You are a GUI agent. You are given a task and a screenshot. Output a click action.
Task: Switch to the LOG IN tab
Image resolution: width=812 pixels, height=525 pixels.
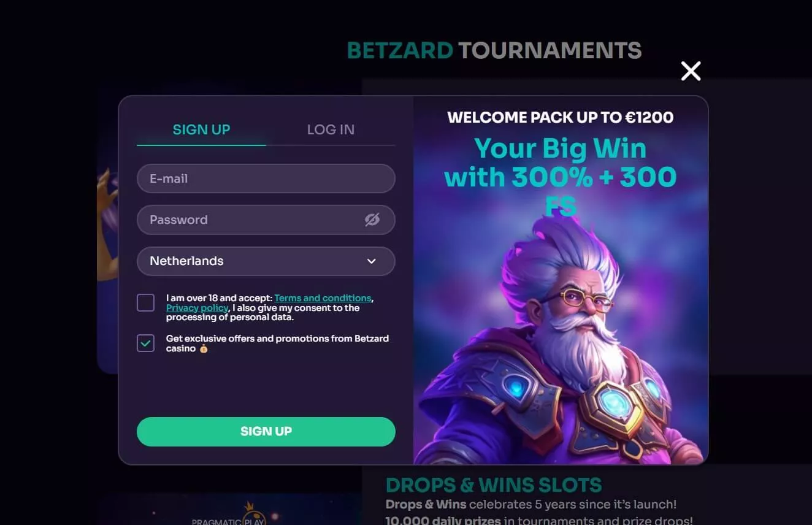coord(331,129)
